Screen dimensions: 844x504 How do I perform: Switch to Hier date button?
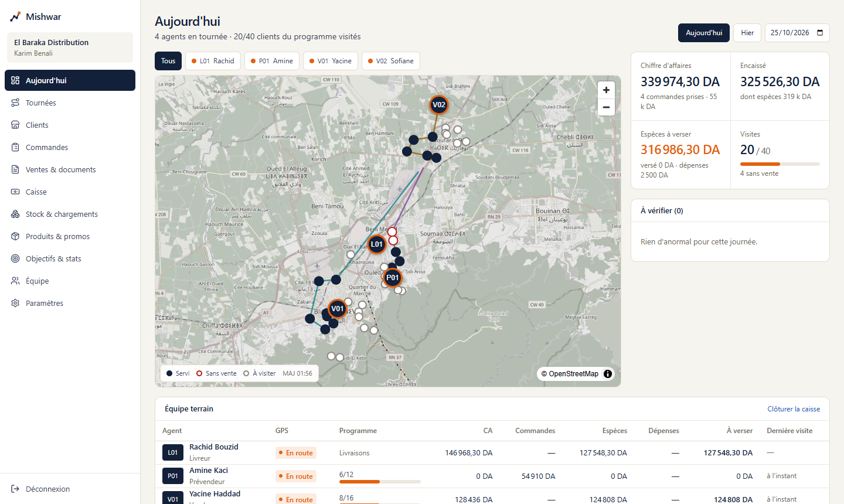pos(747,33)
